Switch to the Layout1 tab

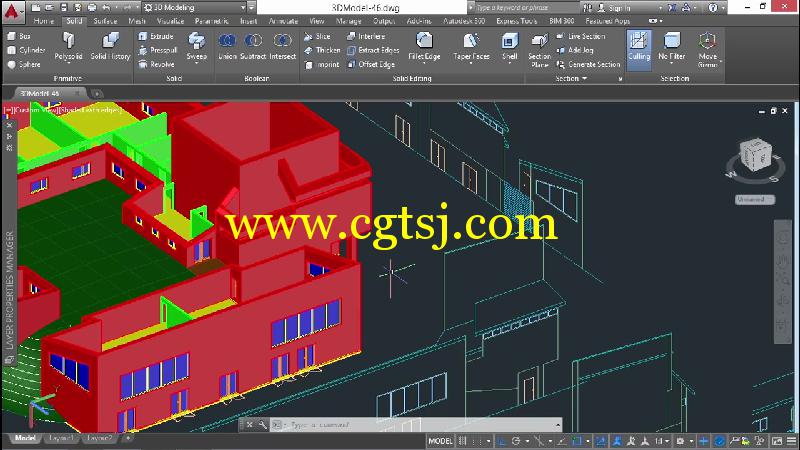tap(61, 438)
